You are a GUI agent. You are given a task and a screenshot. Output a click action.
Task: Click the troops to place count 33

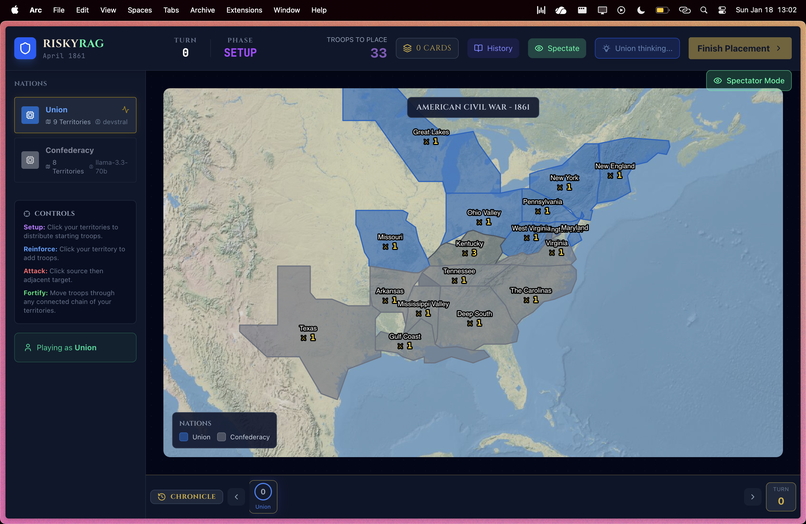tap(378, 53)
